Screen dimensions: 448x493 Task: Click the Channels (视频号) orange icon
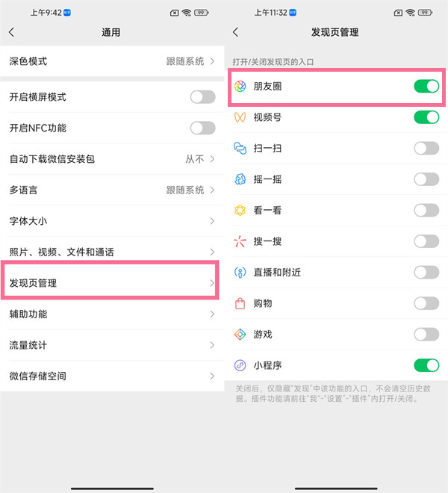[240, 117]
